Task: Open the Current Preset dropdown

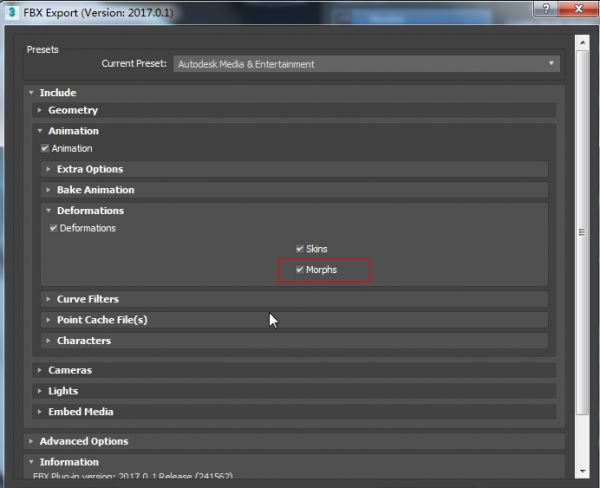Action: coord(367,64)
